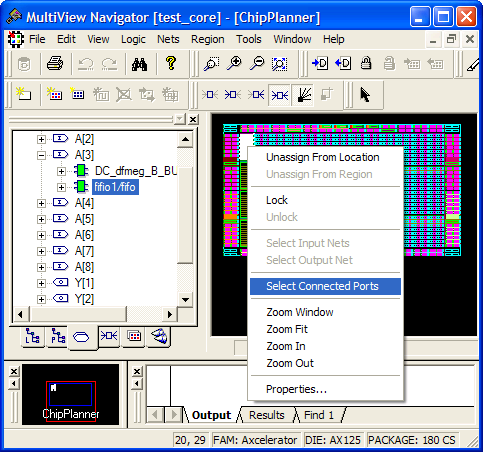
Task: Select the fifio1/fifo tree item
Action: coord(115,187)
